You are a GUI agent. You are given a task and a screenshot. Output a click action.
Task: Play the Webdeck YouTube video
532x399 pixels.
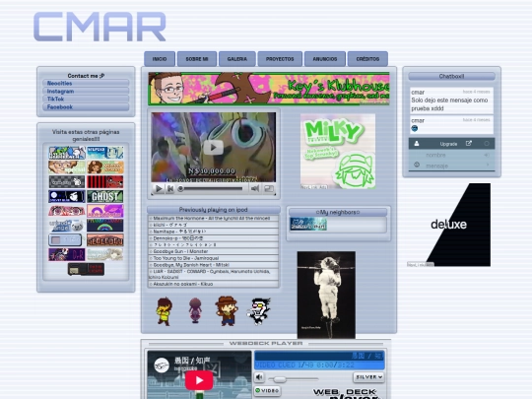tap(199, 380)
